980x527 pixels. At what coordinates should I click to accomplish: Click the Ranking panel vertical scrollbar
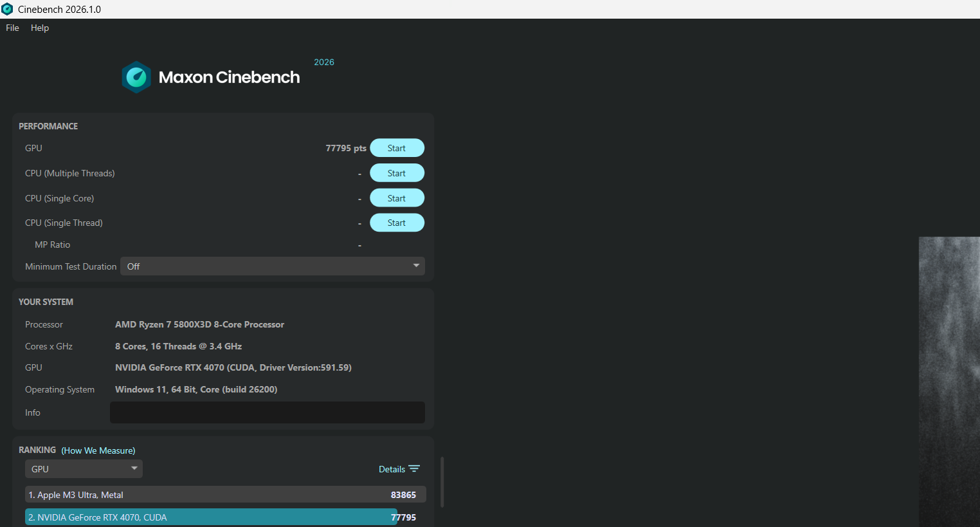tap(442, 482)
